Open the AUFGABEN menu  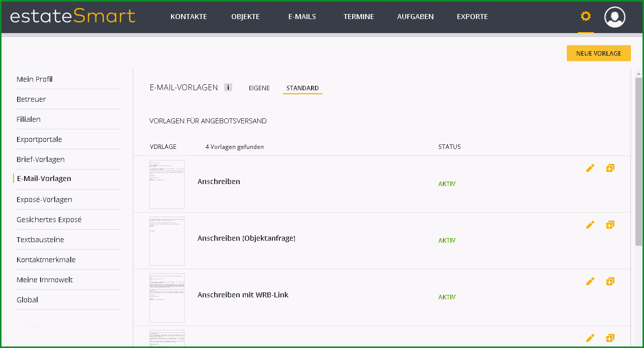[415, 17]
